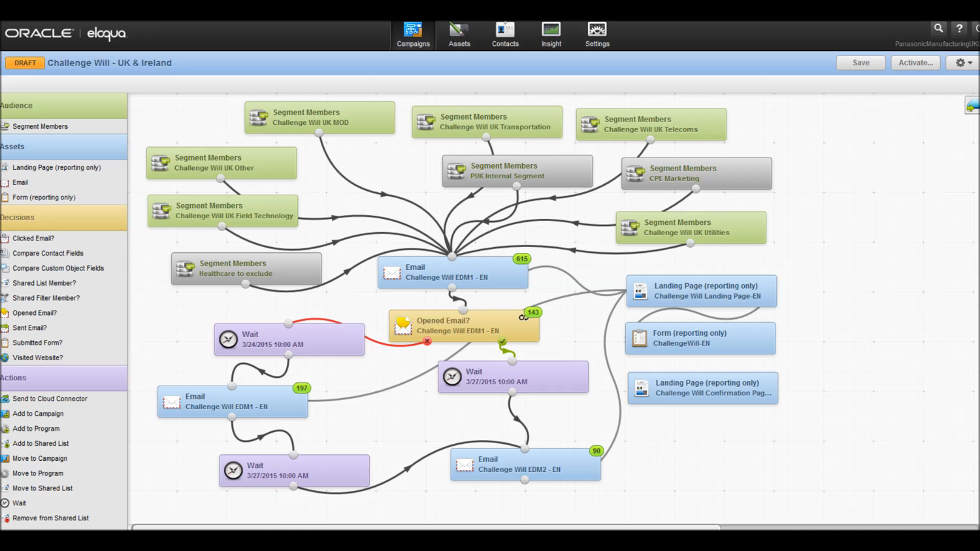Open Settings in top navigation

pyautogui.click(x=597, y=35)
